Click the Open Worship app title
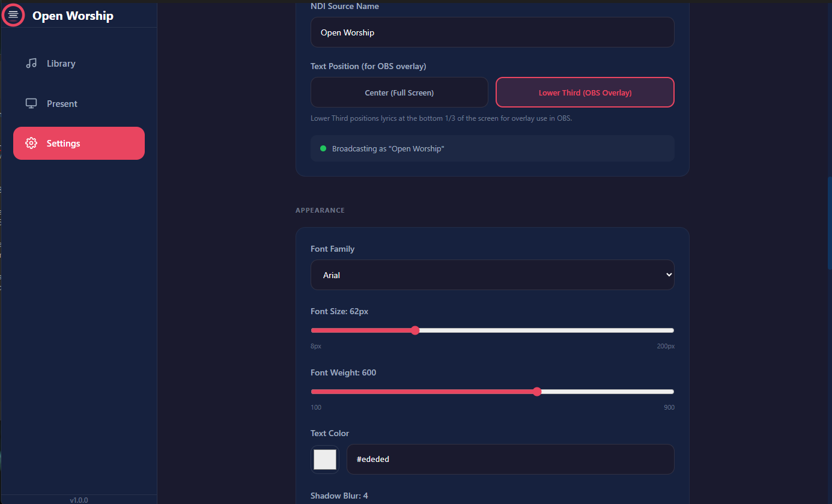832x504 pixels. tap(73, 16)
